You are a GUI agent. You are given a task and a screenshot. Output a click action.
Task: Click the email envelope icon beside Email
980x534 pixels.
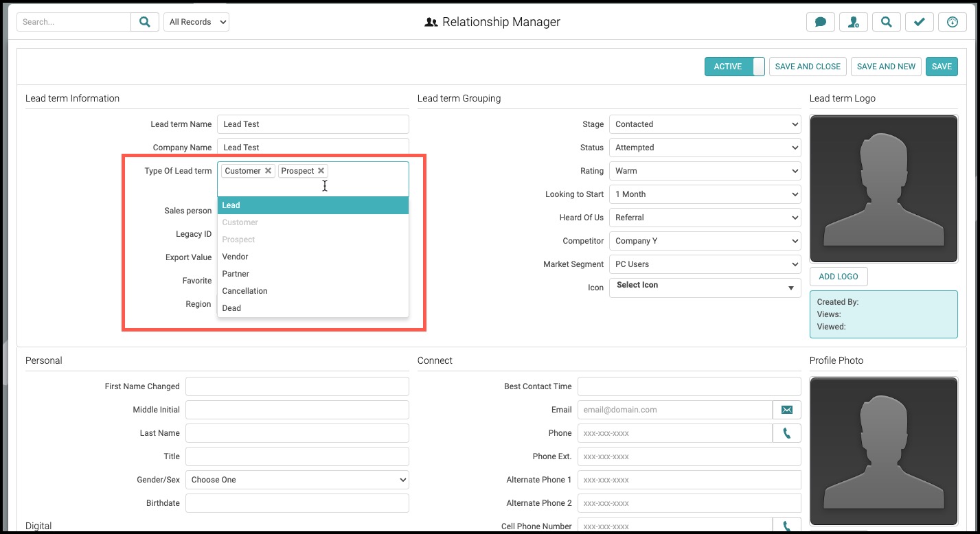tap(787, 410)
